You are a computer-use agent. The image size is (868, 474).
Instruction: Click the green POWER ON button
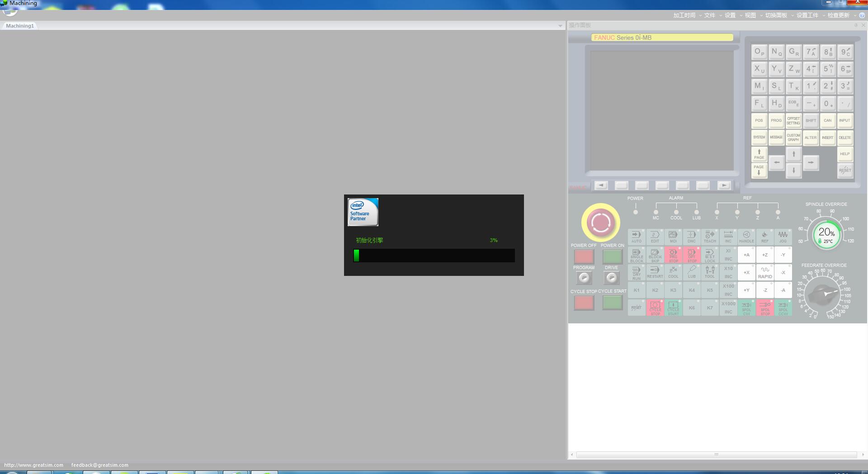click(x=612, y=256)
